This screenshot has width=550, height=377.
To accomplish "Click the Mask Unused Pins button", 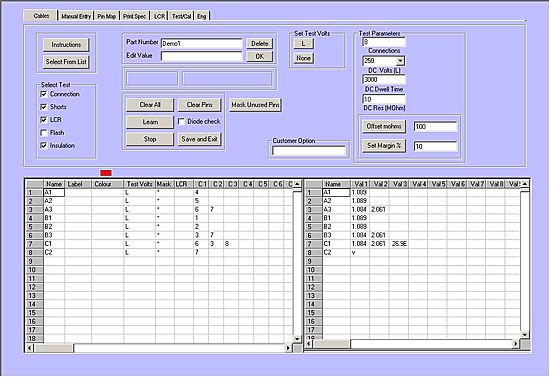I will point(255,105).
